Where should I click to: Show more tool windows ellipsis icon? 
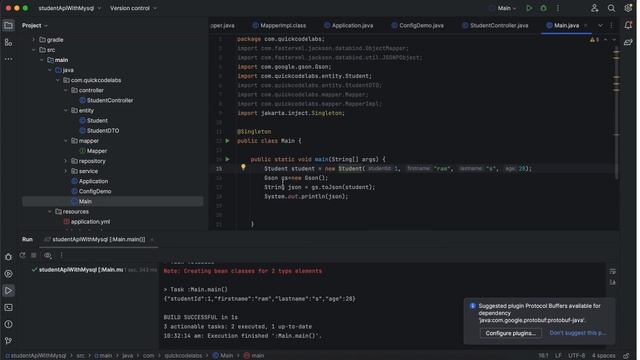[x=8, y=59]
